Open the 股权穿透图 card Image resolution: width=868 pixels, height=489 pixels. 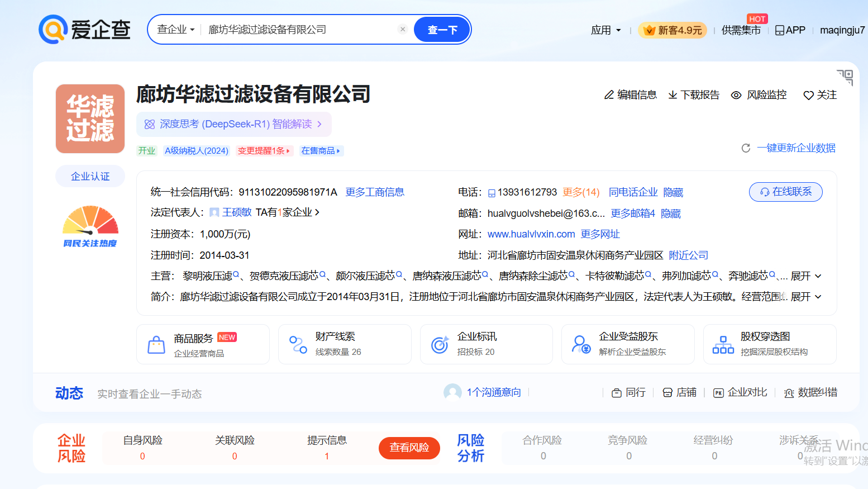pyautogui.click(x=770, y=344)
